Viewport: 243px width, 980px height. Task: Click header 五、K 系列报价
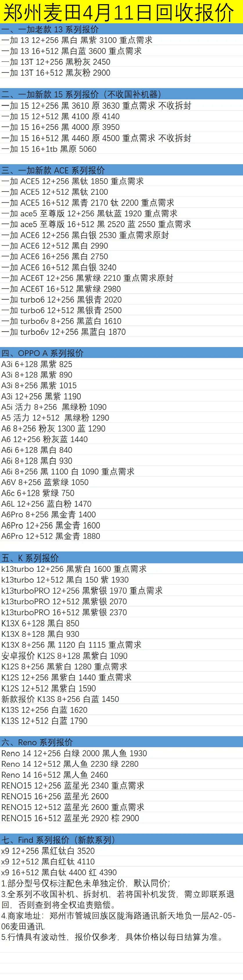click(121, 558)
